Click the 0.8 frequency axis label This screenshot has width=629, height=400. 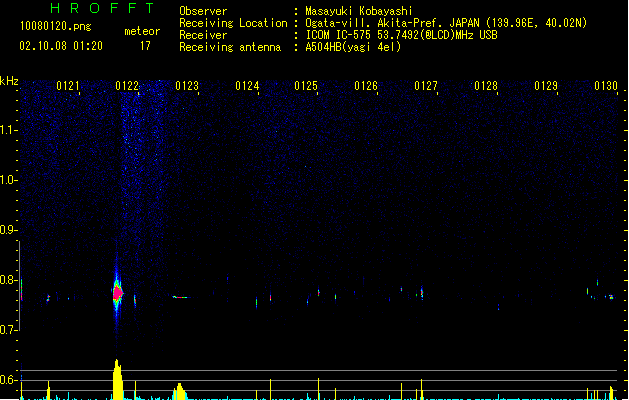pos(8,280)
